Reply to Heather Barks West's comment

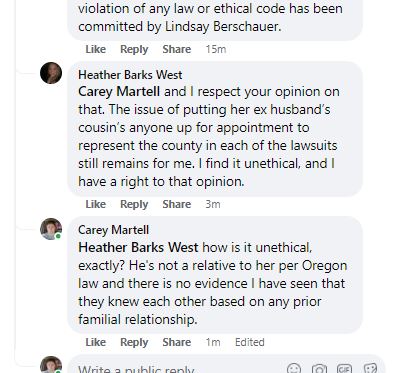(x=134, y=204)
